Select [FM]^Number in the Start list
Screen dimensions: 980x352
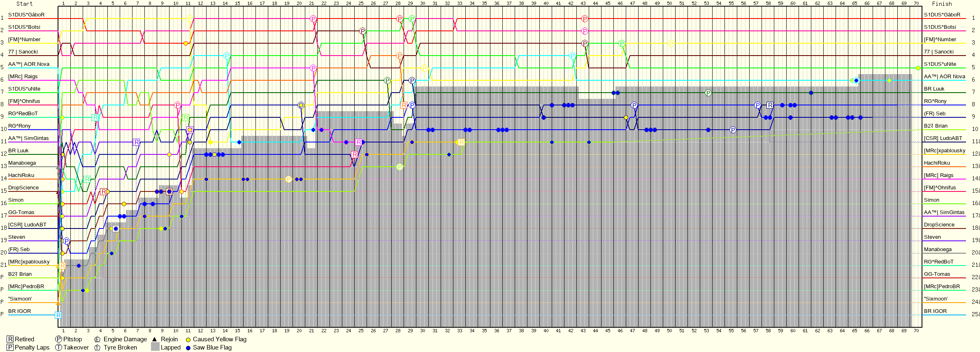point(24,40)
